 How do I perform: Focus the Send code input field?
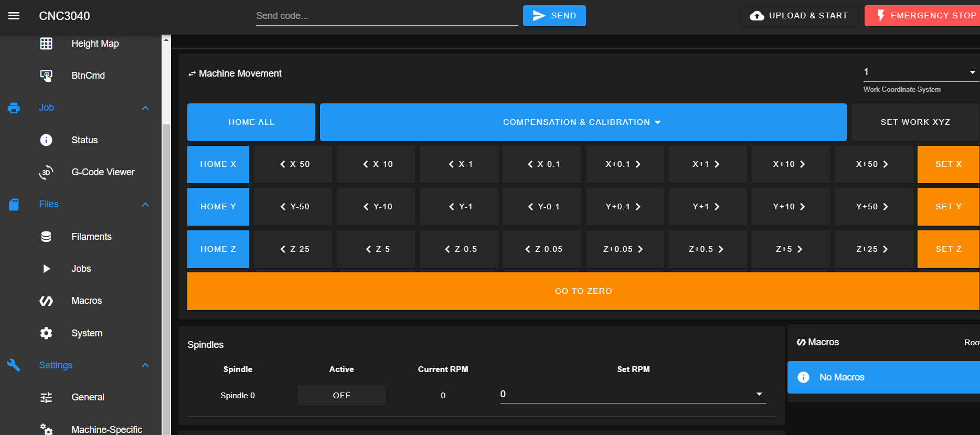tap(387, 16)
